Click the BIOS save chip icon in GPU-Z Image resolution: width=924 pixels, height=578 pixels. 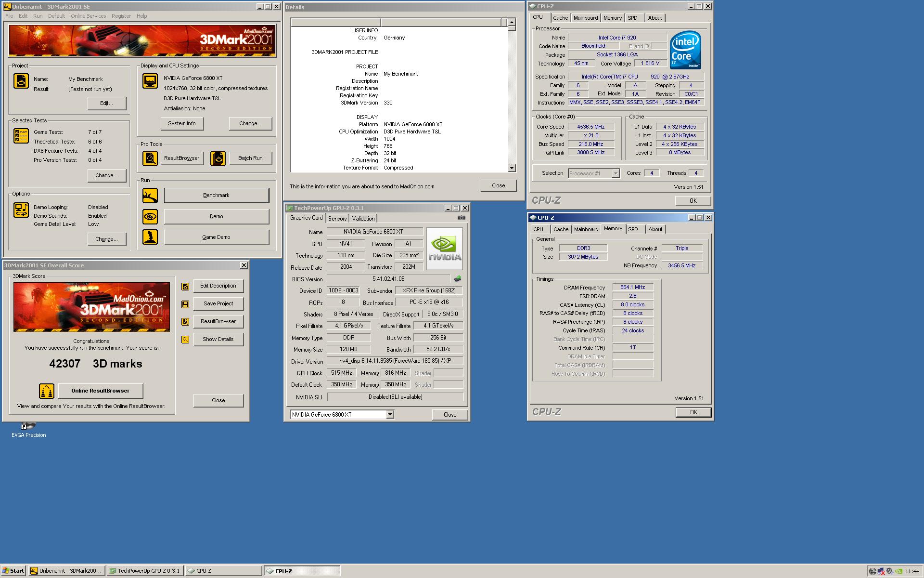458,278
